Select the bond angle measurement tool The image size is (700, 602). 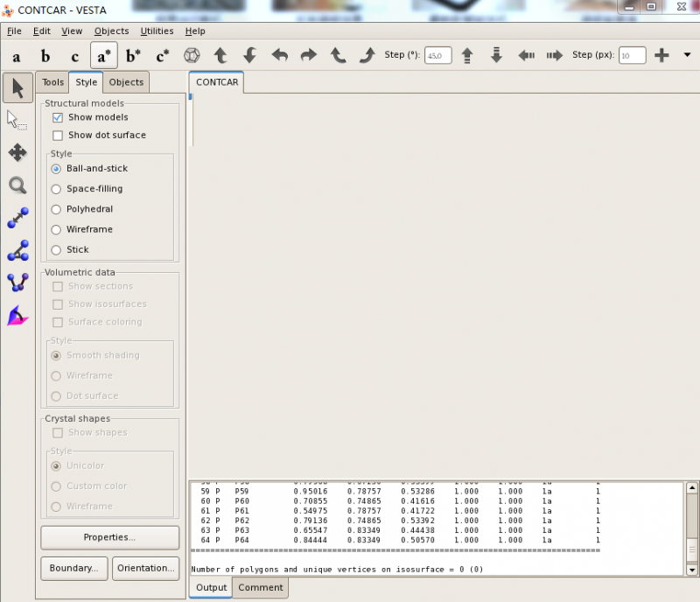17,250
